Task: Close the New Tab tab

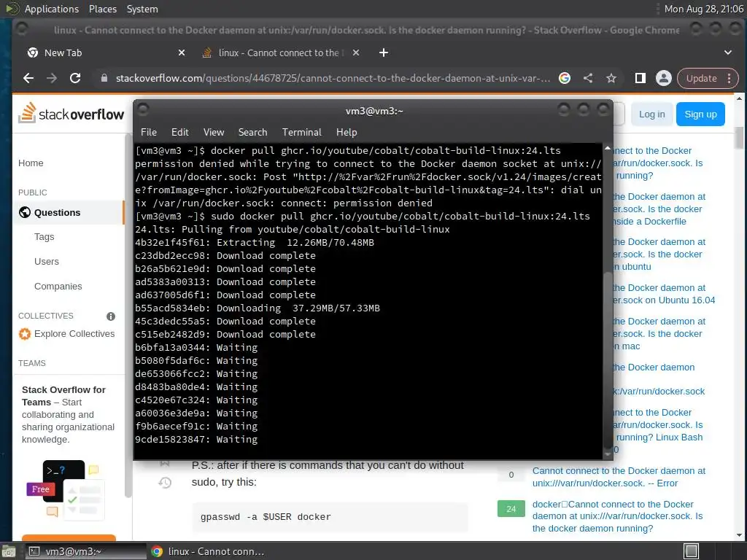Action: click(x=182, y=52)
